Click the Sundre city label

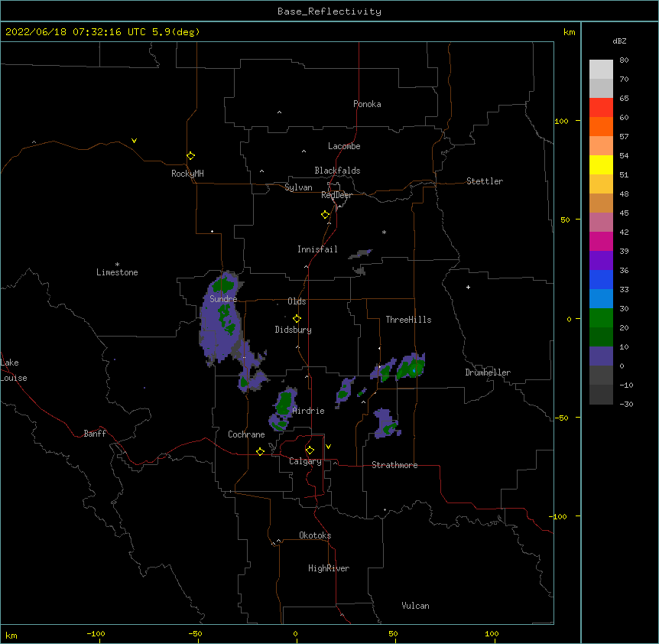point(223,299)
